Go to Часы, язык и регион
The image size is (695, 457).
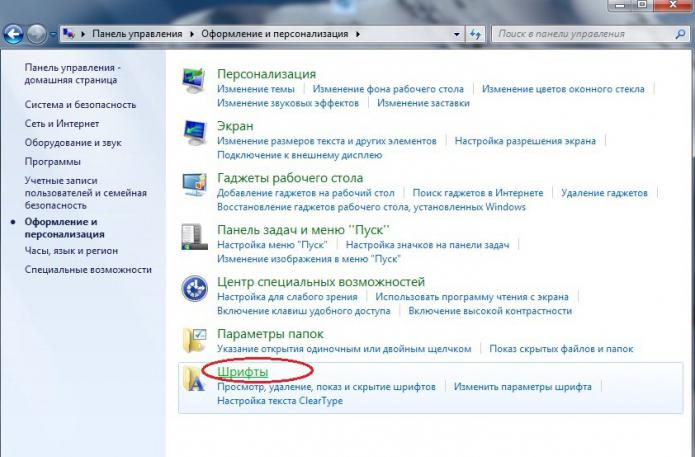tap(71, 251)
